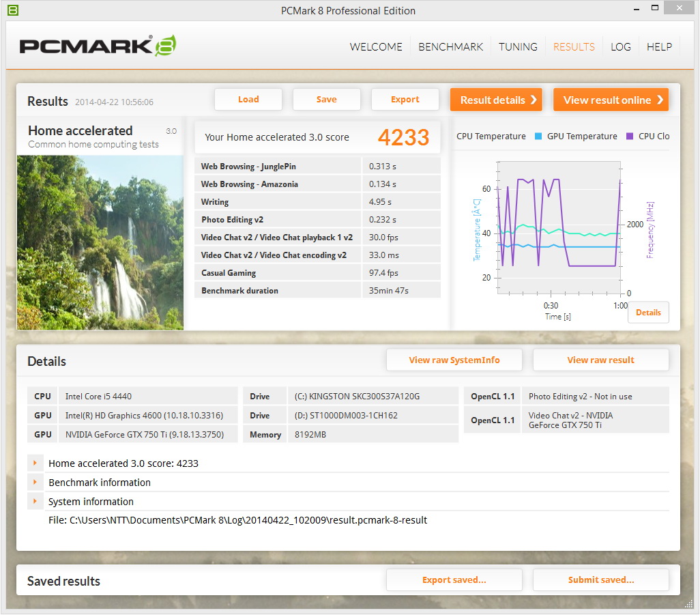Click the Benchmark duration row
700x615 pixels.
(317, 290)
